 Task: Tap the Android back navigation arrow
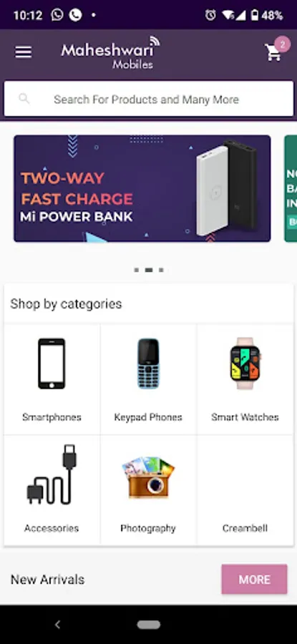[x=57, y=625]
